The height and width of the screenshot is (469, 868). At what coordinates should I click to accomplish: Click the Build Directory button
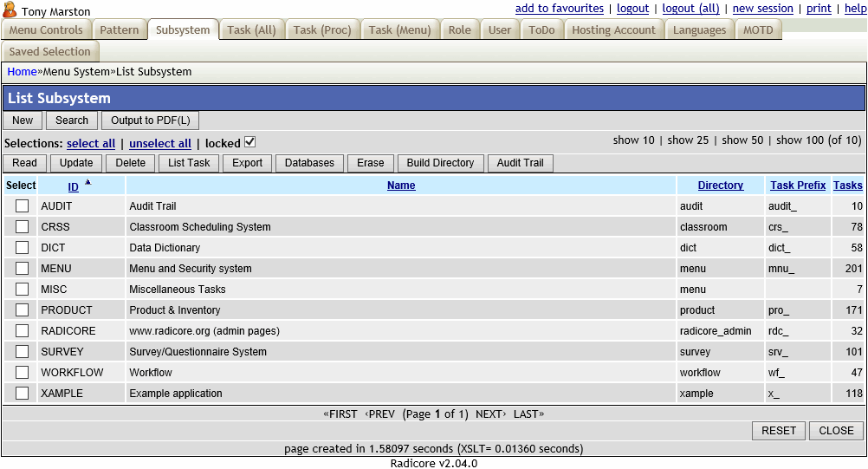[x=440, y=163]
